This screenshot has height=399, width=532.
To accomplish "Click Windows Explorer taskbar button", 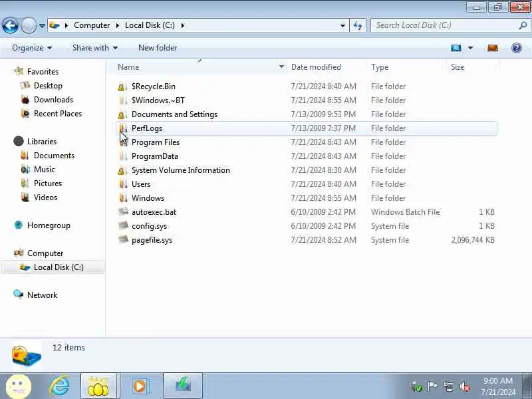I will (98, 386).
